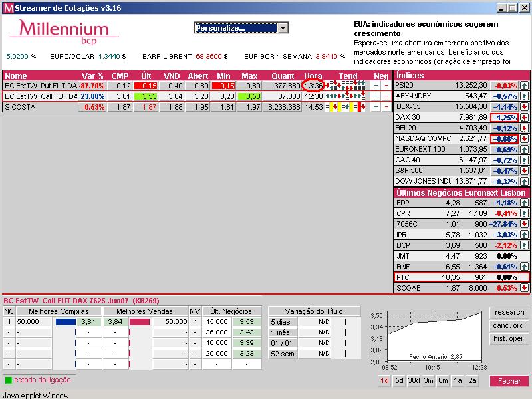Select the BC EstTW Put FUT DA row

(197, 86)
